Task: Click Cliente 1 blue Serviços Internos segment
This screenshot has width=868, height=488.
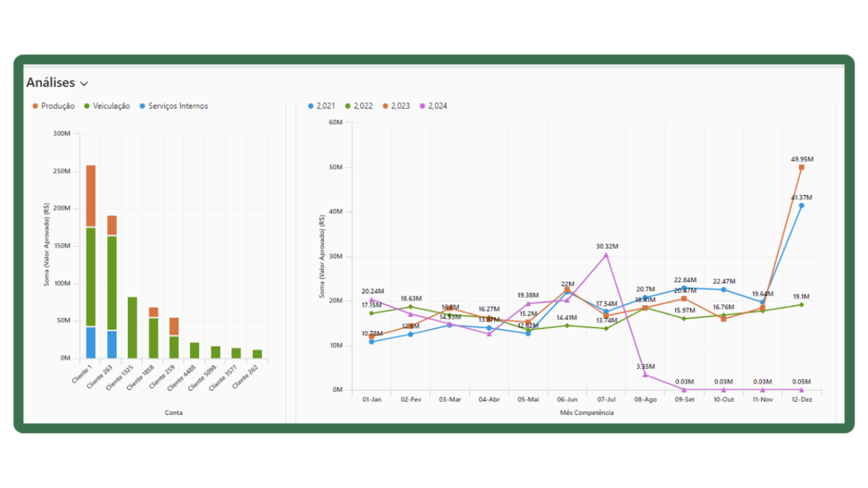Action: click(91, 343)
